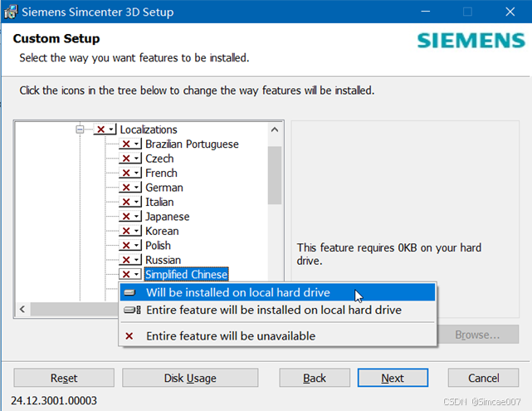
Task: Open Korean feature install dropdown
Action: click(130, 231)
